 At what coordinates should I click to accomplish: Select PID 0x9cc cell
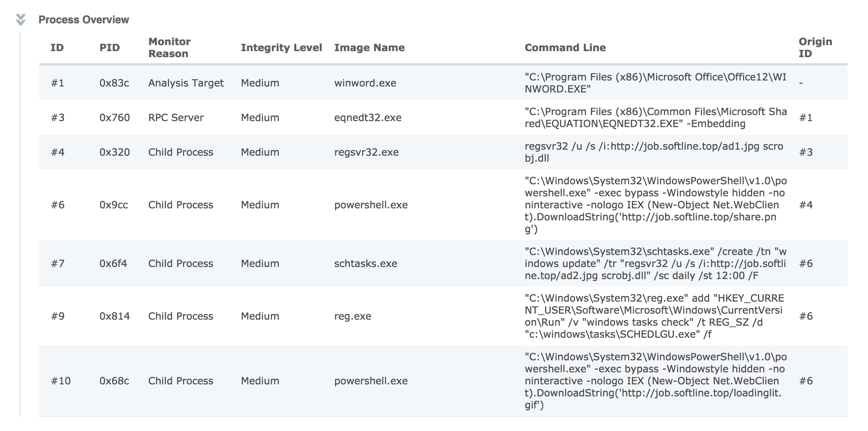click(x=114, y=205)
